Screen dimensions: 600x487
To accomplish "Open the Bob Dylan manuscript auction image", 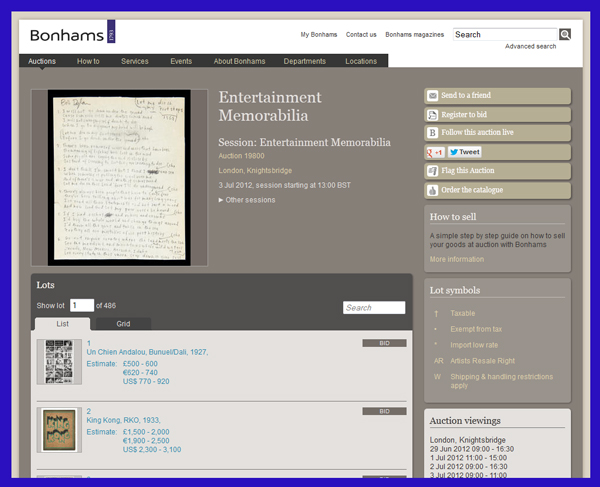I will tap(119, 178).
